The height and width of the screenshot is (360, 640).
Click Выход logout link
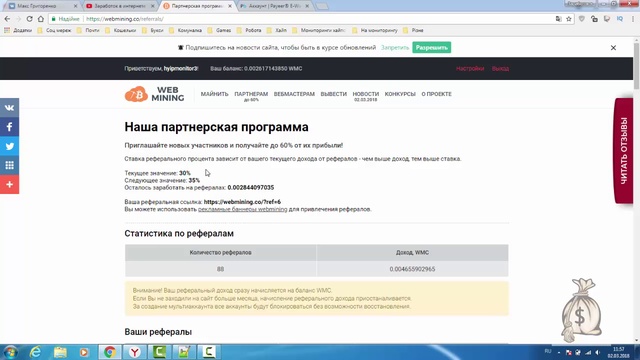click(500, 69)
